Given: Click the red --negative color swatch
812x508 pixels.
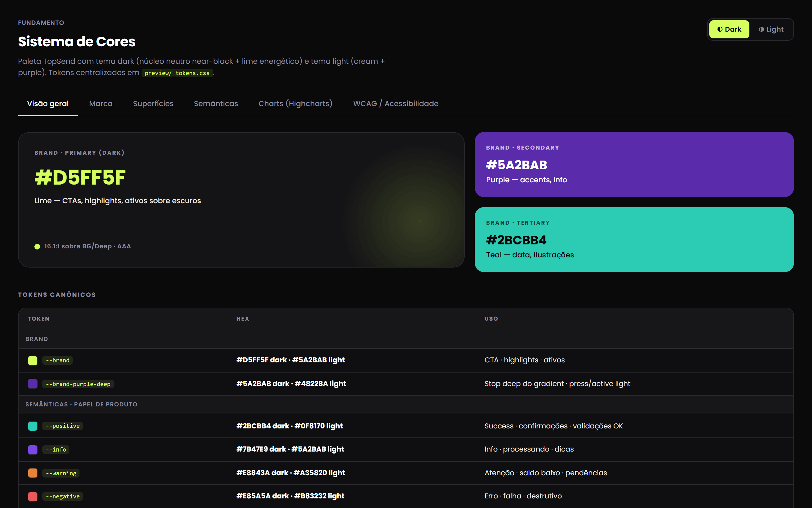Looking at the screenshot, I should point(32,496).
